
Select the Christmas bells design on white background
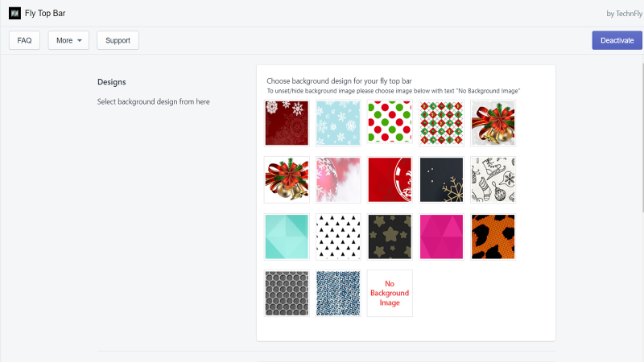point(287,179)
